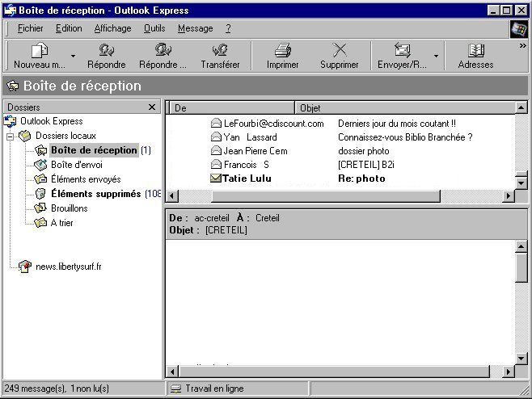The image size is (532, 399).
Task: Click the Imprimer printer icon
Action: tap(283, 50)
